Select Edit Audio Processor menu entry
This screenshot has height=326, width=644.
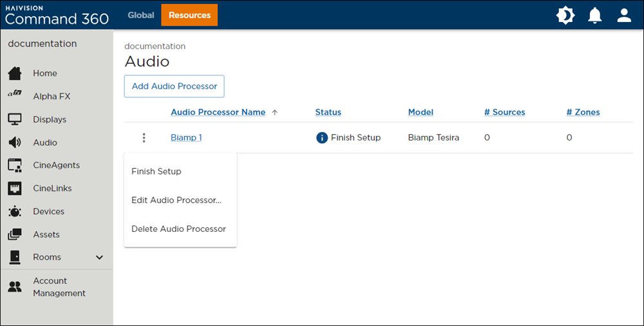tap(176, 200)
